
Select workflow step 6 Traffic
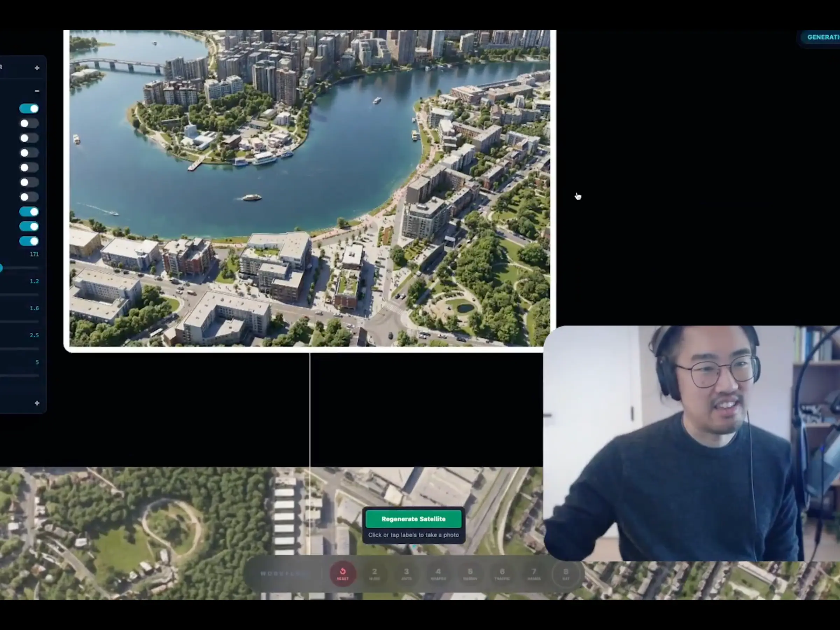coord(502,573)
